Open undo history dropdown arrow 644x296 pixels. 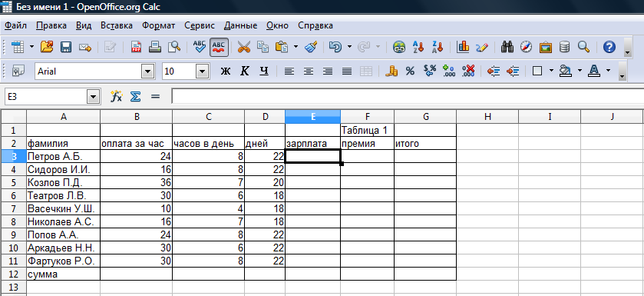[349, 47]
